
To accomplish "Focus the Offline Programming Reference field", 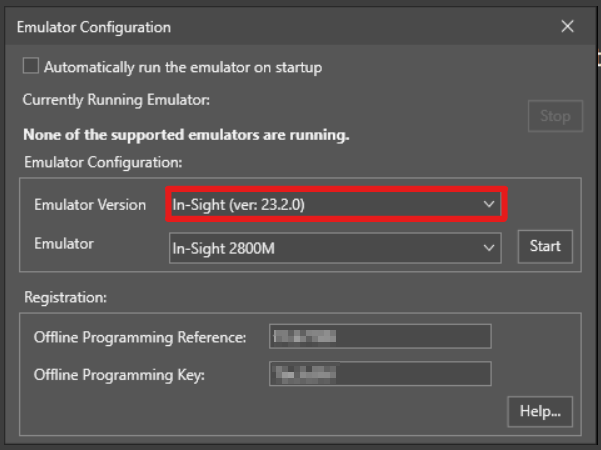I will pos(380,337).
